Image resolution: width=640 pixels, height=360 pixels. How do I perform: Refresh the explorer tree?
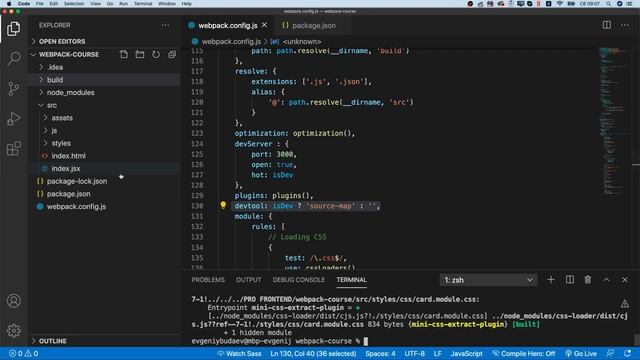(x=156, y=54)
